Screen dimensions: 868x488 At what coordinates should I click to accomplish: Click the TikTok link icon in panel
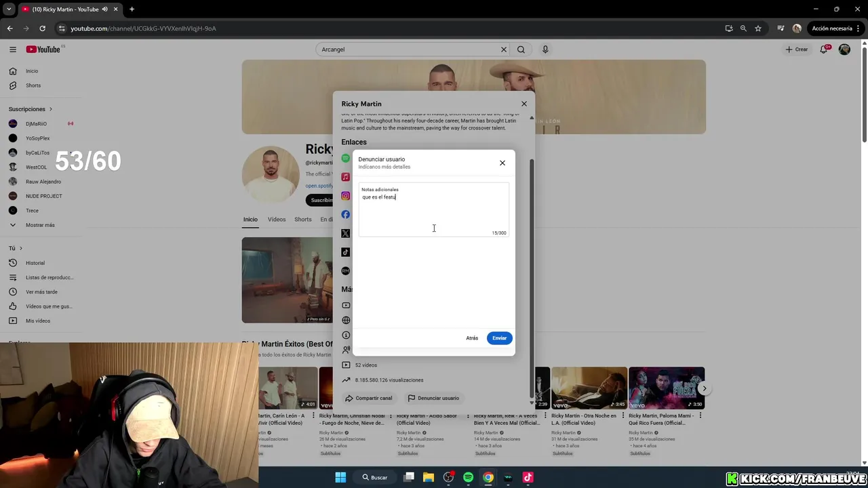tap(346, 252)
